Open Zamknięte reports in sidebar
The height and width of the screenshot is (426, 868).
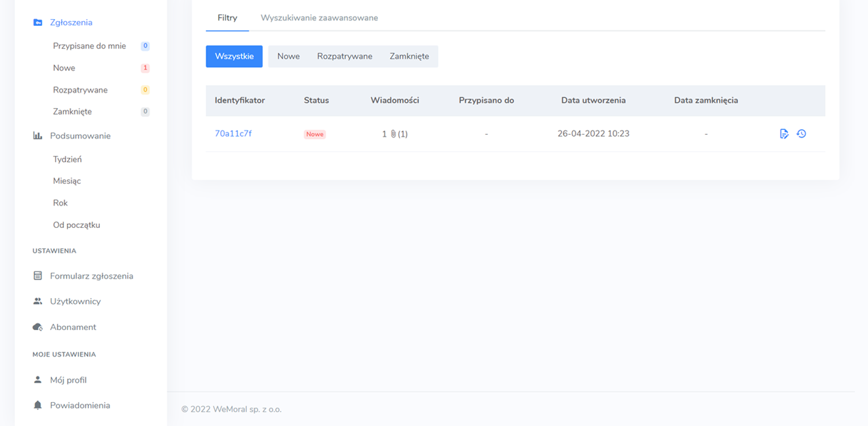point(72,112)
